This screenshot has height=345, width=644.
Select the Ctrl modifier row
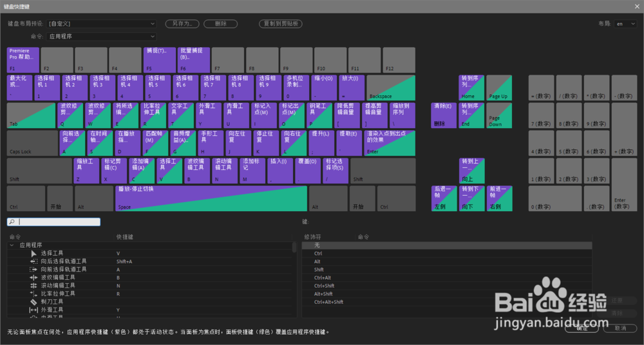pos(447,254)
